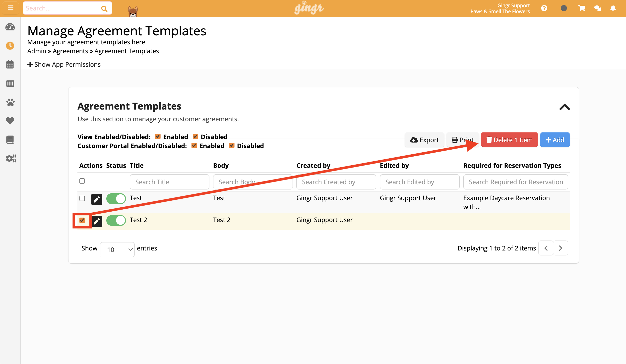Screen dimensions: 626x364
Task: Open the entries per page dropdown
Action: (x=117, y=249)
